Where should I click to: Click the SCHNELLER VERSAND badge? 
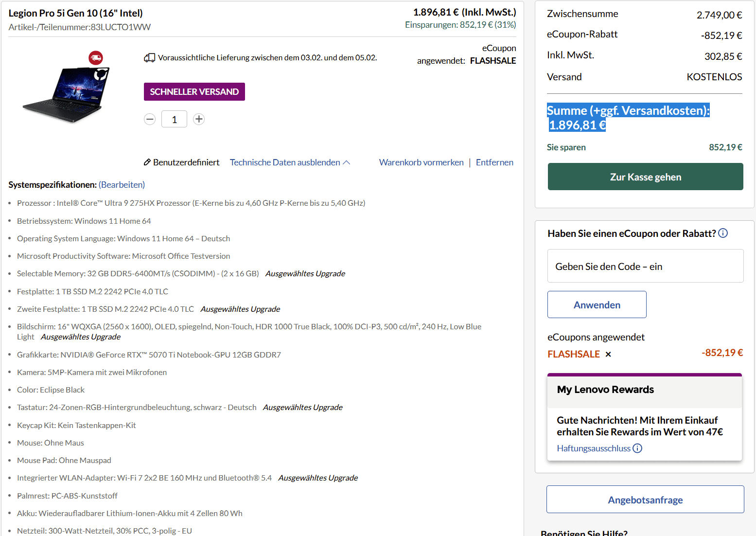pos(194,91)
